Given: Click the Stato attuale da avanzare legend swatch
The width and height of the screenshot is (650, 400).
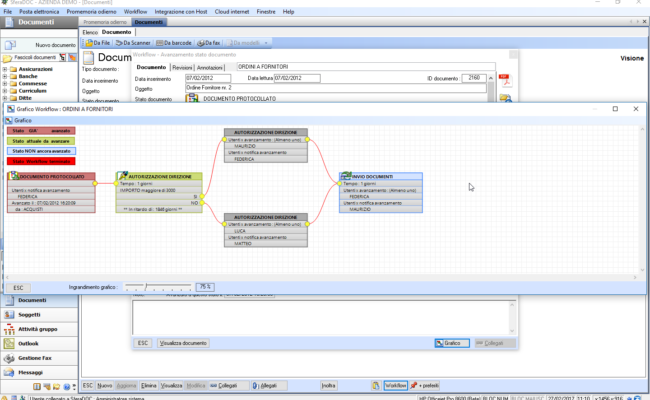Looking at the screenshot, I should pyautogui.click(x=41, y=141).
